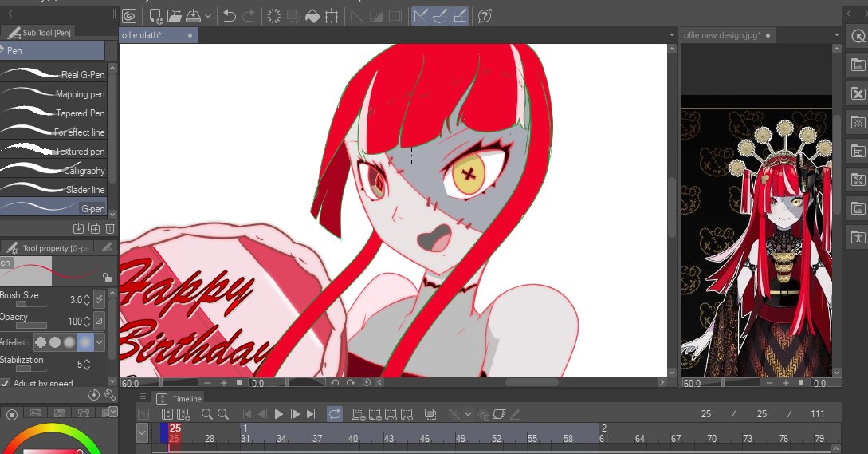
Task: Choose the Calligraphy brush
Action: coord(53,170)
